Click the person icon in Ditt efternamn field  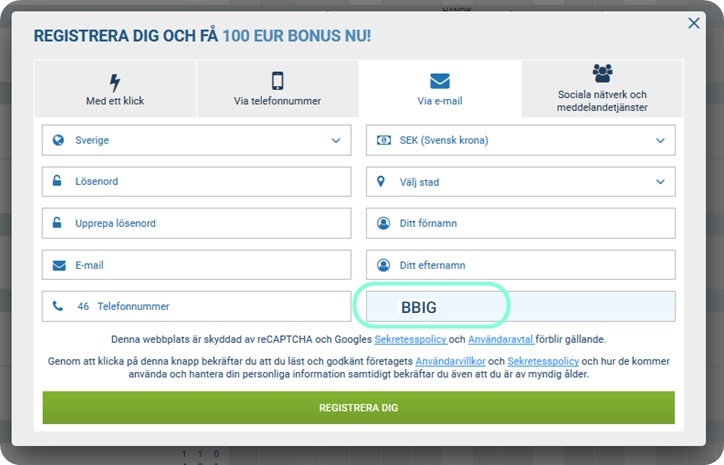[x=383, y=265]
